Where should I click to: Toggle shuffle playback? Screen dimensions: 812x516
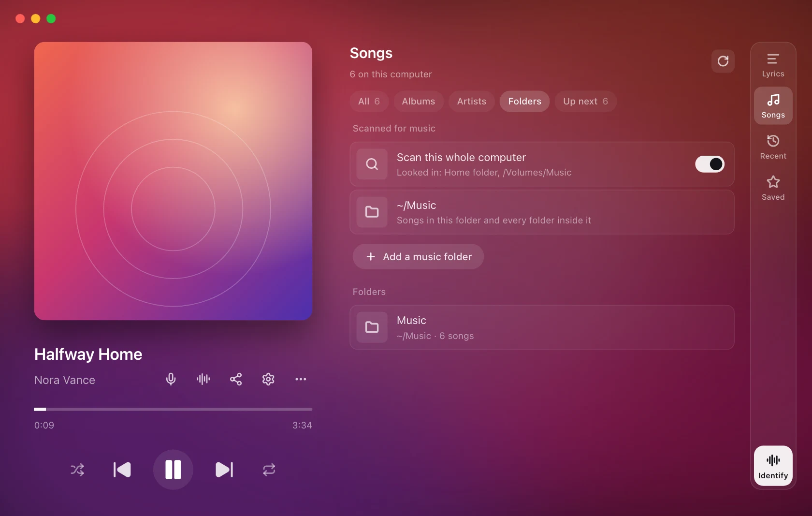click(x=77, y=470)
